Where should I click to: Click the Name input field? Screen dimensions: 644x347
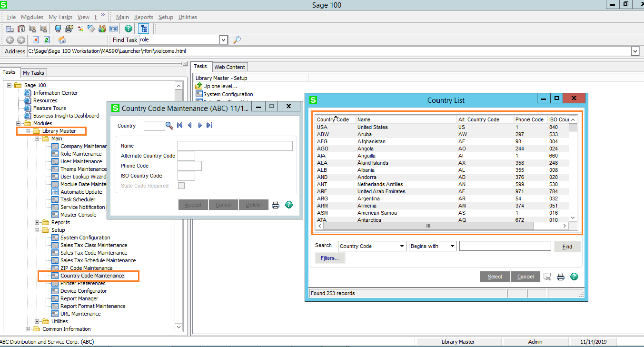pos(235,146)
